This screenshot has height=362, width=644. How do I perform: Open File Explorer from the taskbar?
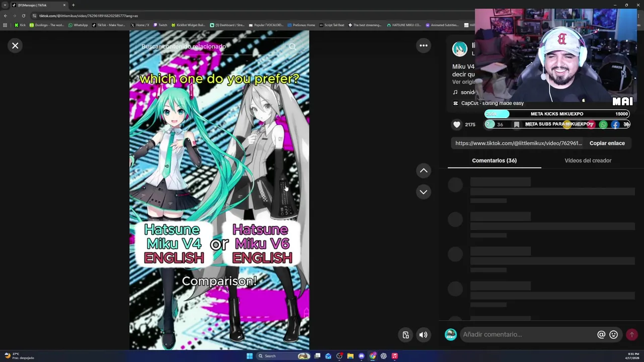350,356
